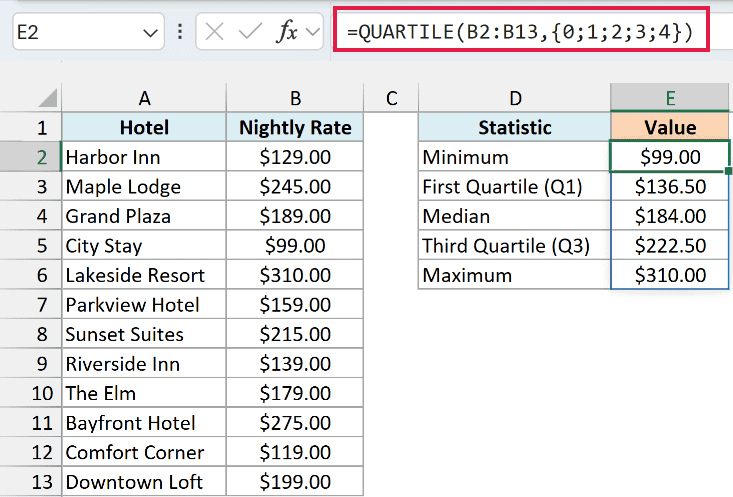The width and height of the screenshot is (733, 497).
Task: Select column E header
Action: pyautogui.click(x=669, y=98)
